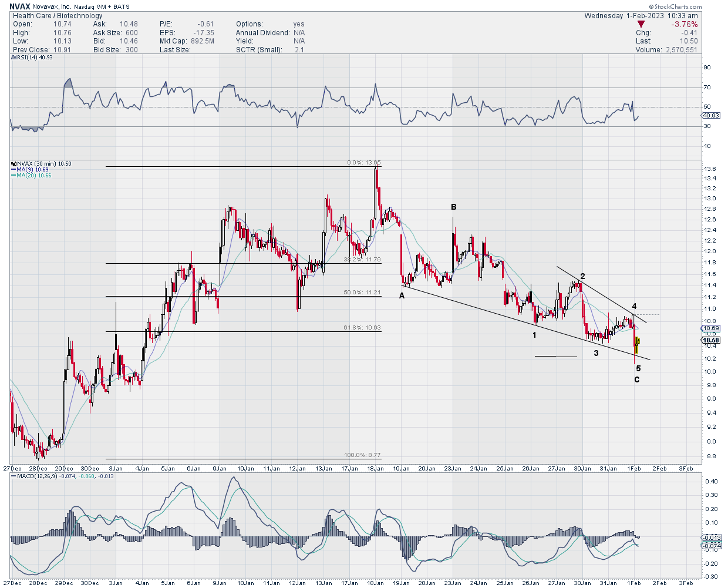Click the 40.93 RSI value tag on right axis
Viewport: 728px width, 588px height.
(x=711, y=115)
